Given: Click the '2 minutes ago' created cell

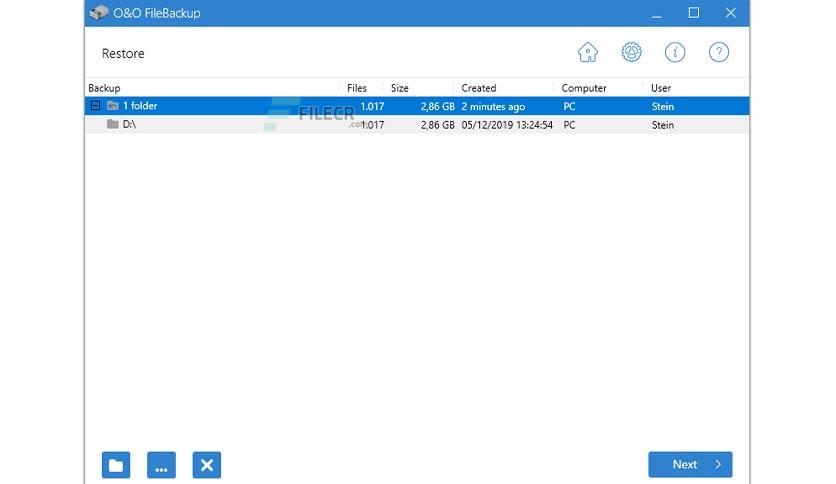Looking at the screenshot, I should (x=493, y=107).
